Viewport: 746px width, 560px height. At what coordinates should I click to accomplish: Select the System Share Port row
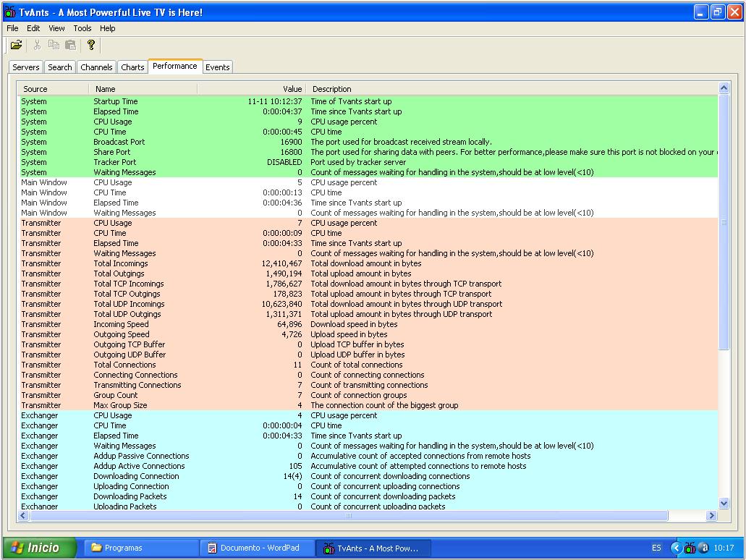tap(368, 152)
